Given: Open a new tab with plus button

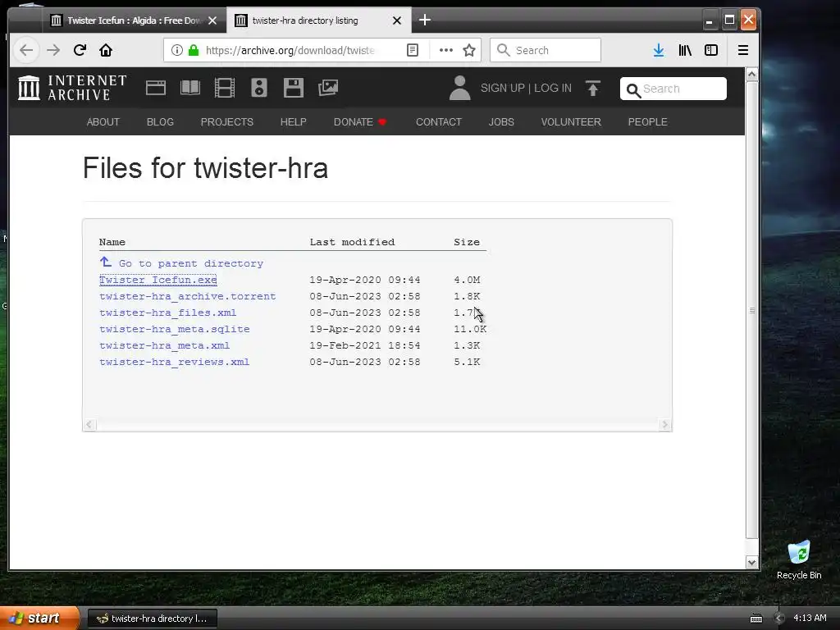Looking at the screenshot, I should [x=425, y=21].
